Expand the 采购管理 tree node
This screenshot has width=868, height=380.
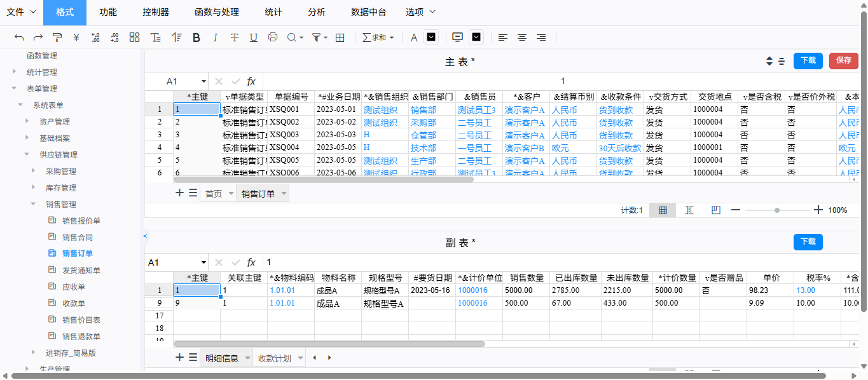pyautogui.click(x=34, y=171)
